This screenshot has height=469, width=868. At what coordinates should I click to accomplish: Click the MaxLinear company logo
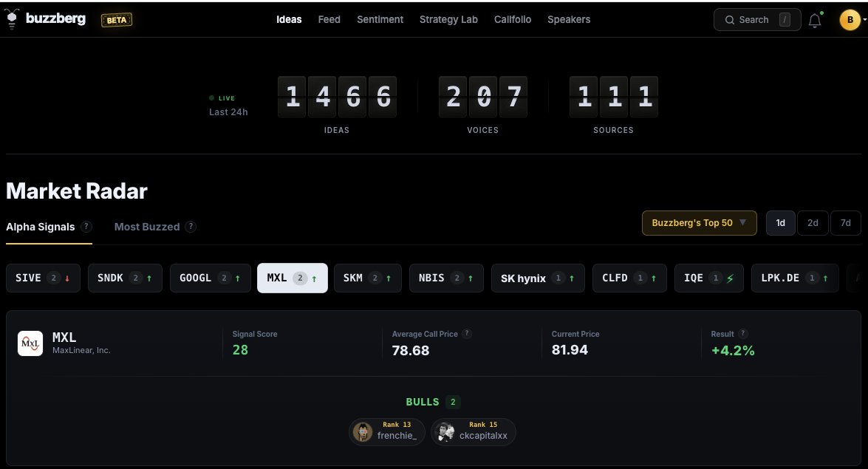click(30, 343)
